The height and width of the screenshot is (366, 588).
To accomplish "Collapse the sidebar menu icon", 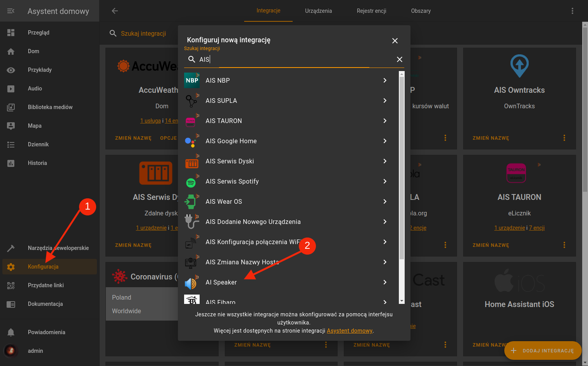I will [11, 11].
